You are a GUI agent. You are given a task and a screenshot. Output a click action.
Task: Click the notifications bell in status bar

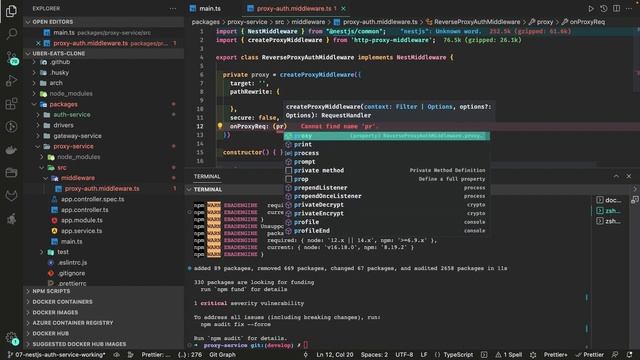629,355
